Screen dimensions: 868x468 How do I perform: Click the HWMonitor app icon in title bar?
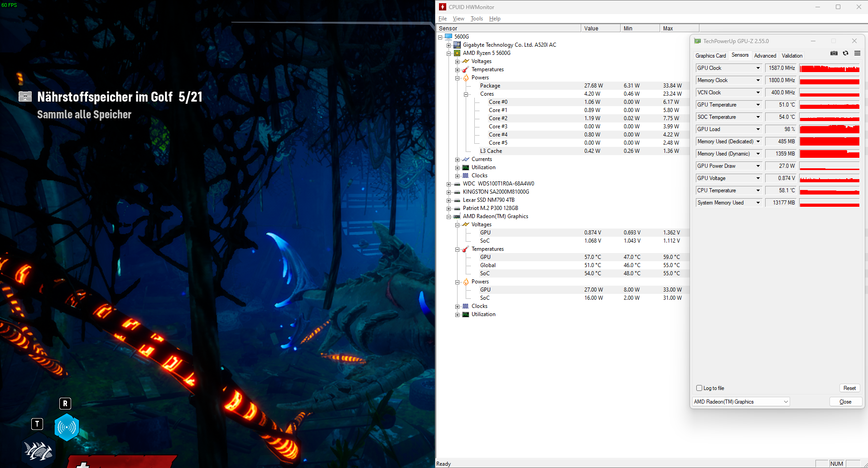coord(443,7)
